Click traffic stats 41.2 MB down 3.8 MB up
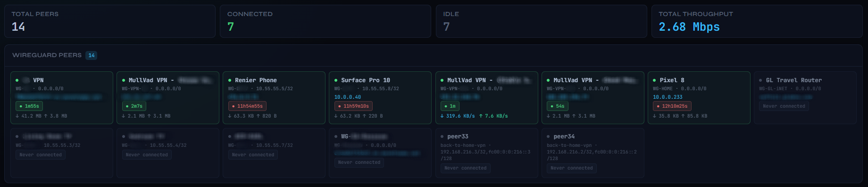This screenshot has width=868, height=187. click(42, 116)
